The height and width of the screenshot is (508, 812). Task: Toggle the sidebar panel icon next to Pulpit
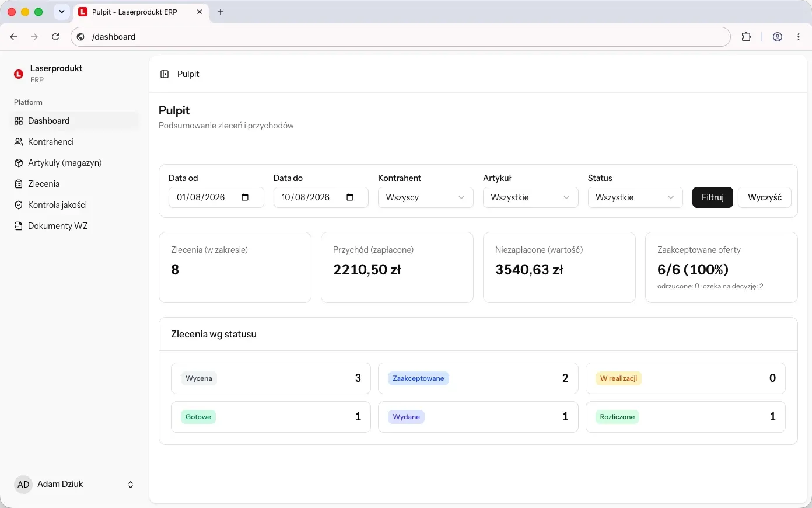coord(164,74)
